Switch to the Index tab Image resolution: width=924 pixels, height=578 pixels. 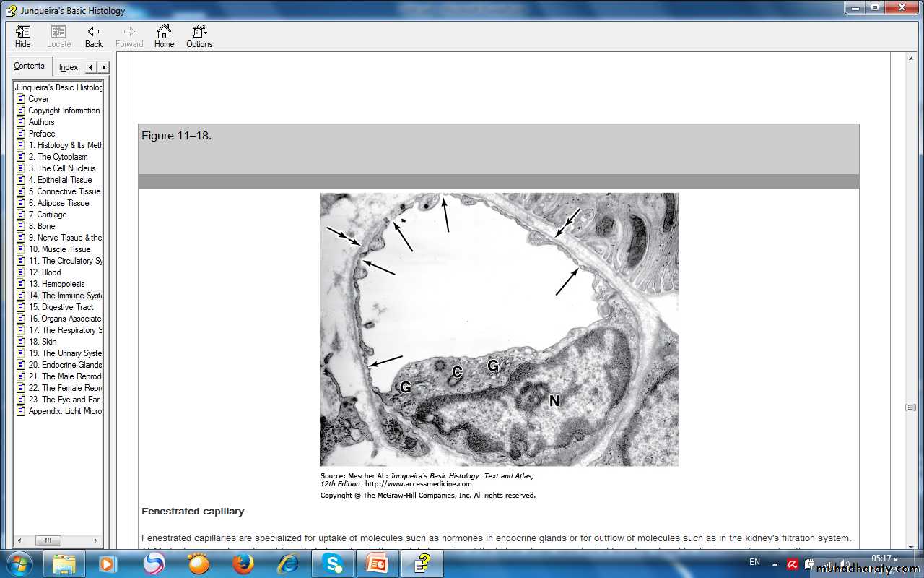[69, 67]
